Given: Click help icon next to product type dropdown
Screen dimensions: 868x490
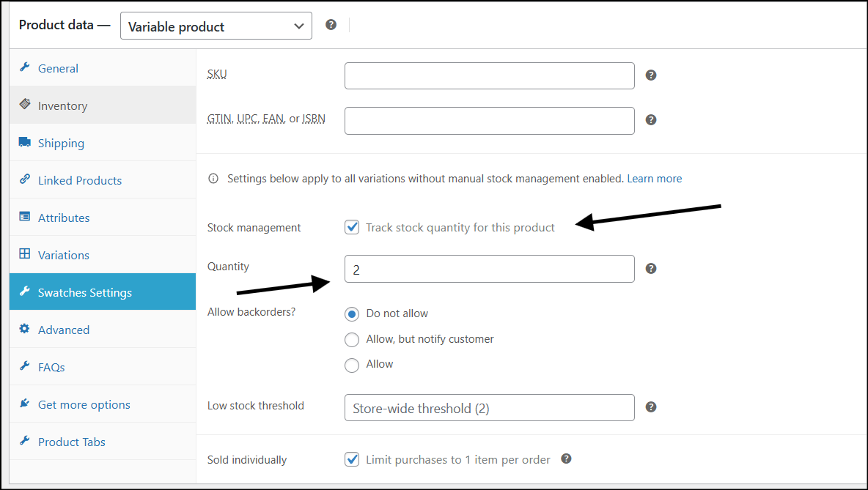Looking at the screenshot, I should point(331,25).
